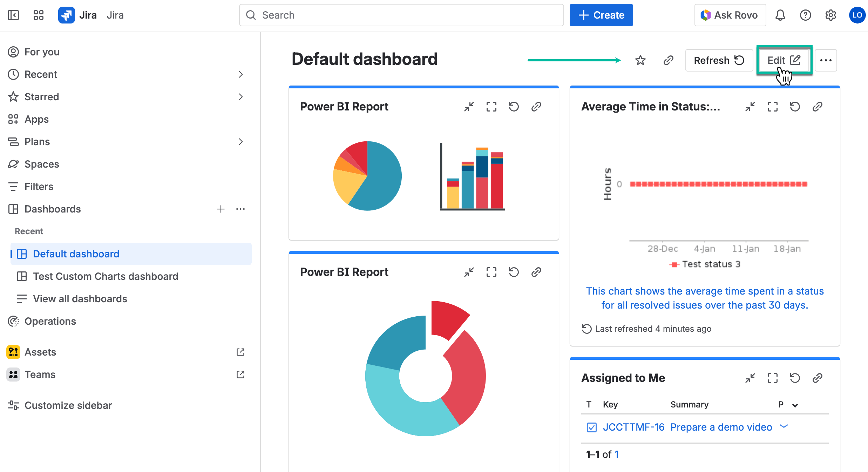The height and width of the screenshot is (472, 868).
Task: Maximize the Average Time in Status gadget
Action: point(772,107)
